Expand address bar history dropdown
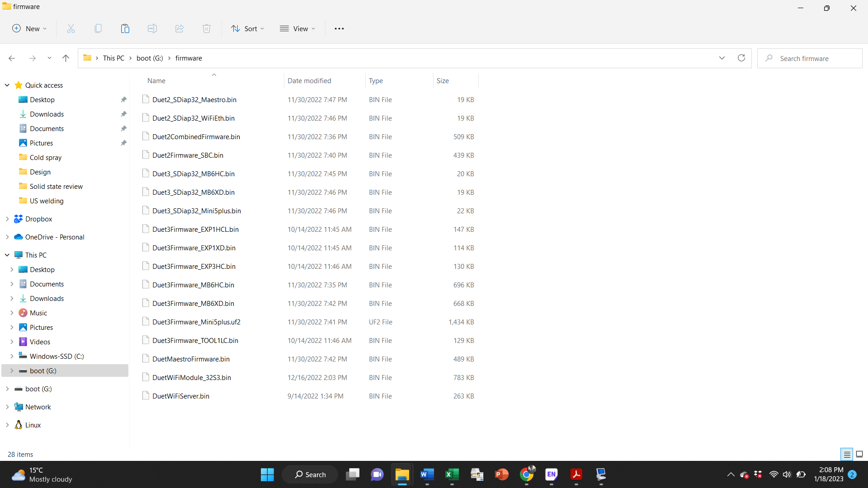The image size is (868, 488). (722, 58)
